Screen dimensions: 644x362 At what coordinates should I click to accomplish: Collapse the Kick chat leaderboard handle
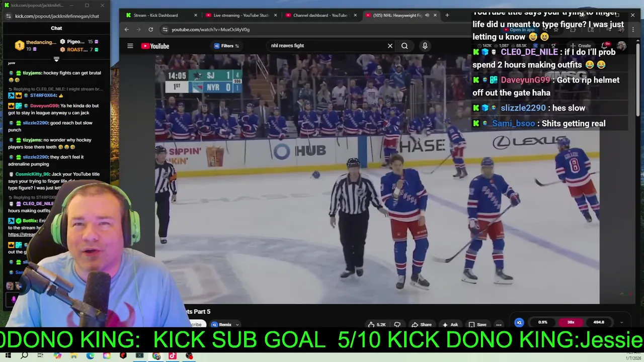tap(56, 59)
